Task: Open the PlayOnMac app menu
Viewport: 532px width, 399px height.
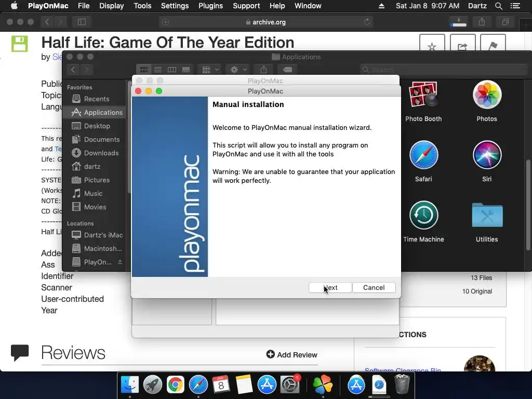Action: pos(48,6)
